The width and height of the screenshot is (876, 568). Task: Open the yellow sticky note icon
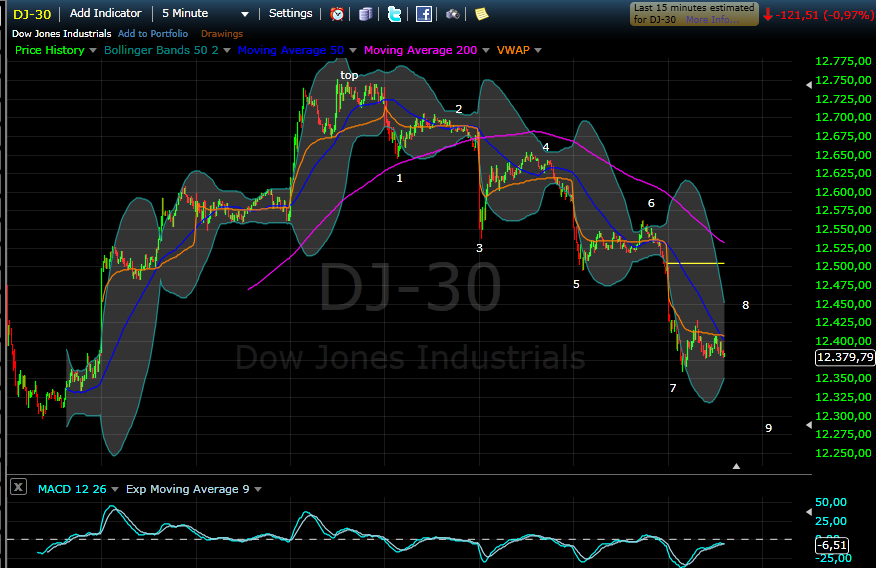[481, 14]
